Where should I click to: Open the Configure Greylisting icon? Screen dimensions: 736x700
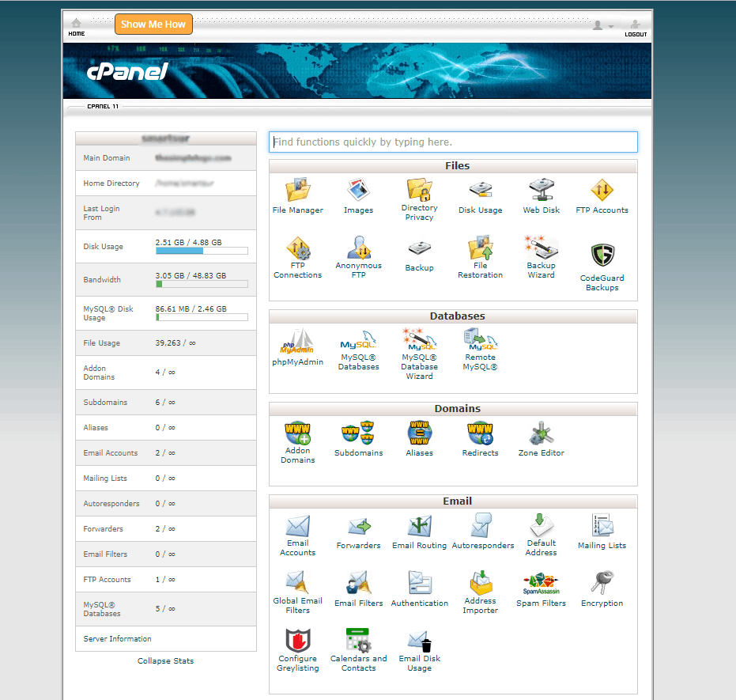coord(298,640)
